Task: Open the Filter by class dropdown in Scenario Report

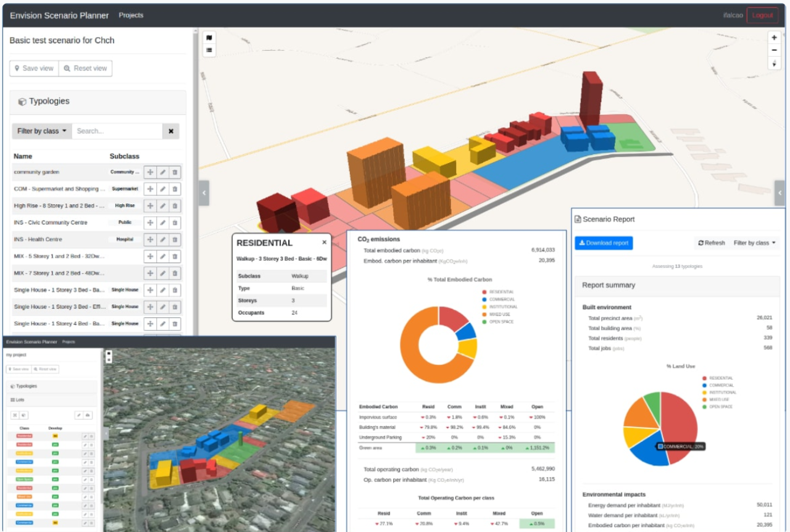Action: (755, 243)
